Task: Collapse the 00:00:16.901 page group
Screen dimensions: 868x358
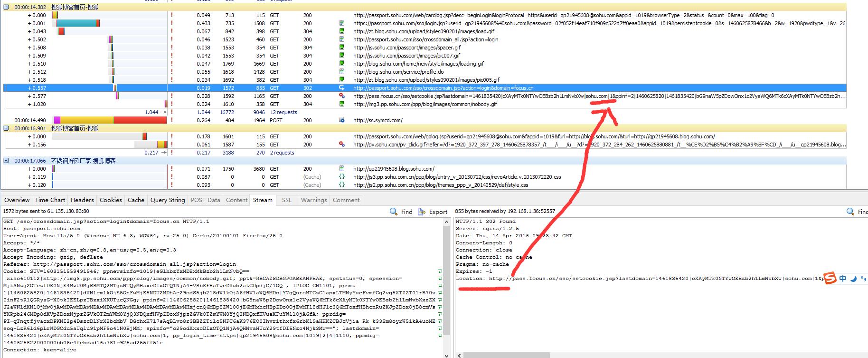Action: point(6,128)
